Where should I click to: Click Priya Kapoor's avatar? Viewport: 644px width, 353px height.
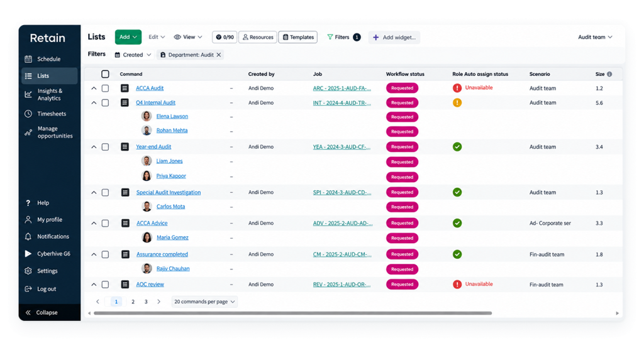point(147,176)
